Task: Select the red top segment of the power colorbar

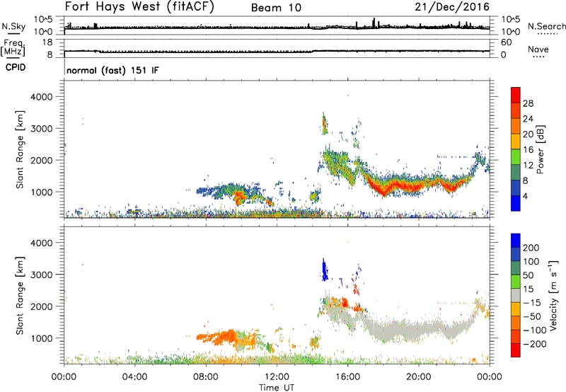Action: click(x=516, y=95)
